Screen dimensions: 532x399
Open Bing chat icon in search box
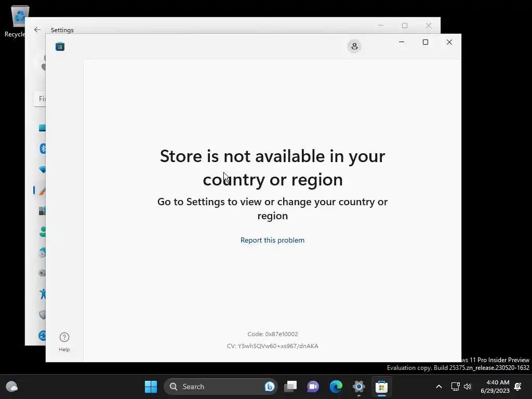tap(270, 387)
